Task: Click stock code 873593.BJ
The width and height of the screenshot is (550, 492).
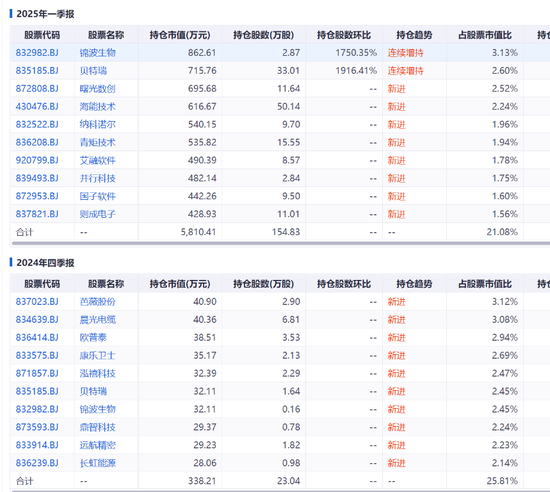Action: coord(37,427)
